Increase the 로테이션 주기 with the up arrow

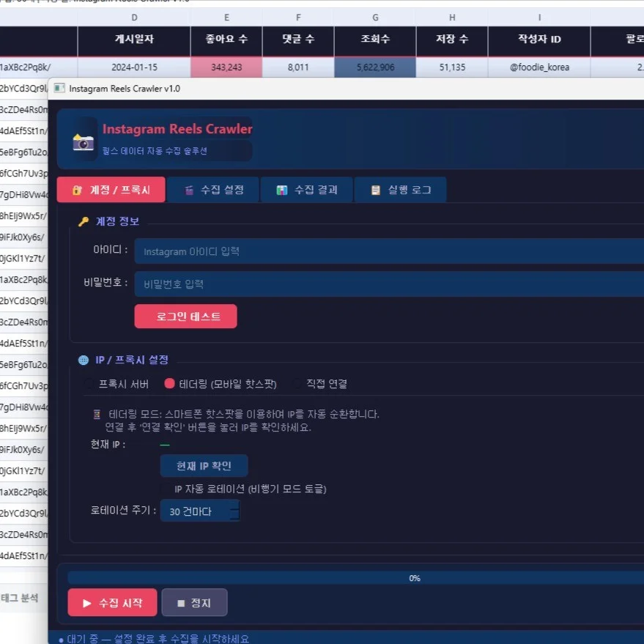click(235, 506)
